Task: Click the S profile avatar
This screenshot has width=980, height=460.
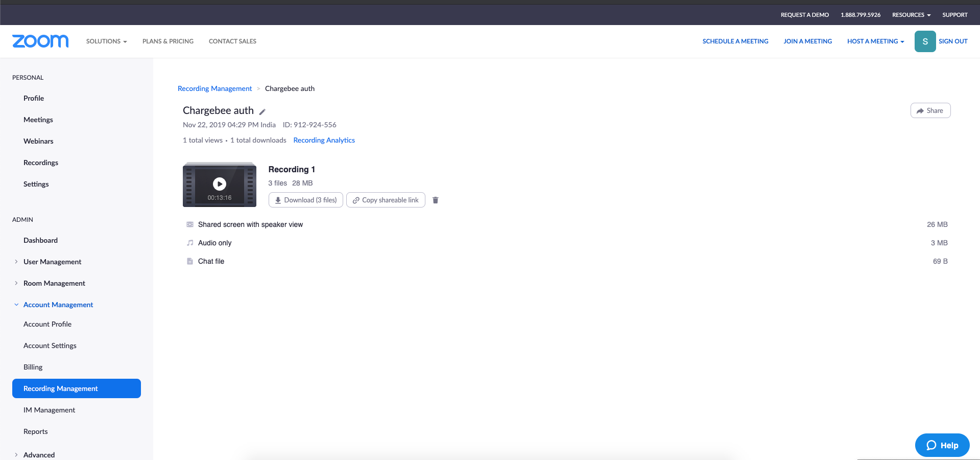Action: click(925, 41)
